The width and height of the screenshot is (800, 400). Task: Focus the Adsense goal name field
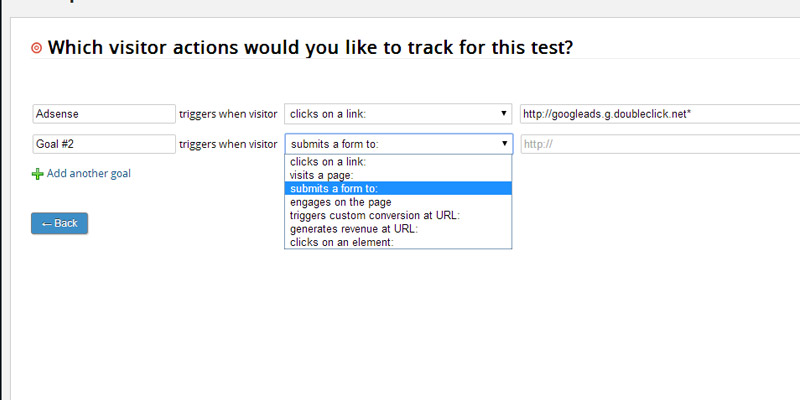click(104, 114)
